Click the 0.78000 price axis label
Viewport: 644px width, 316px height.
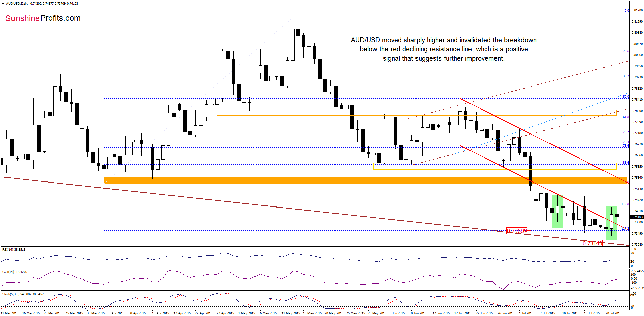(637, 111)
